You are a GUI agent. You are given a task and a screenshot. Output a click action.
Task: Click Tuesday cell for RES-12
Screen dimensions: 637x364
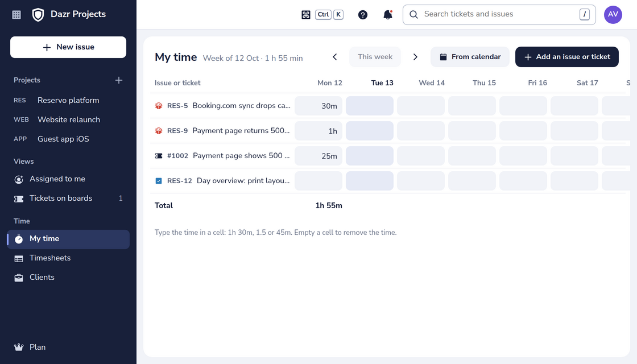tap(370, 181)
